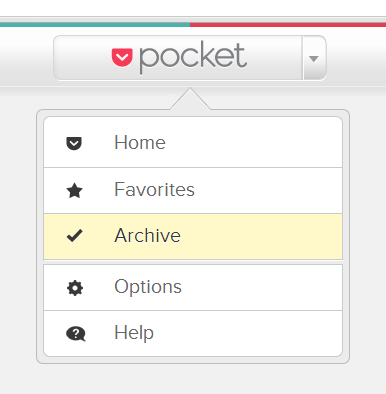Click the teal segment of top bar
Viewport: 386px width, 394px height.
(x=95, y=25)
